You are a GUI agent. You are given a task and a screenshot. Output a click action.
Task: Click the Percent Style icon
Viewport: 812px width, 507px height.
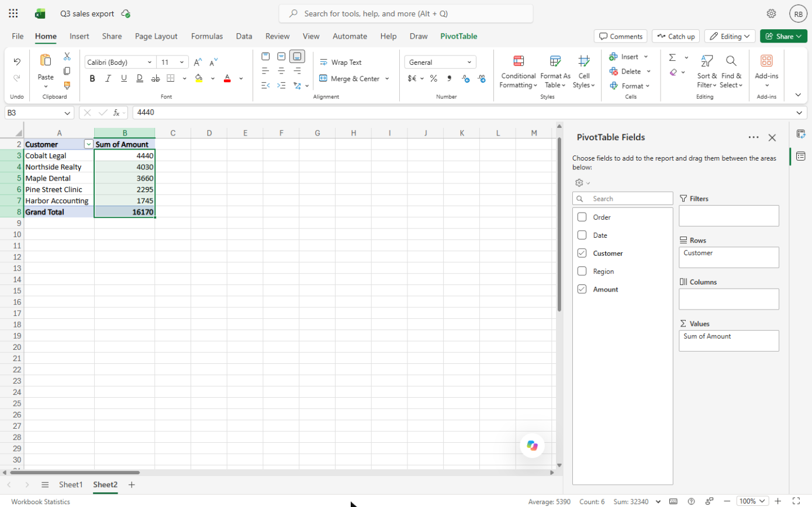[x=434, y=78]
